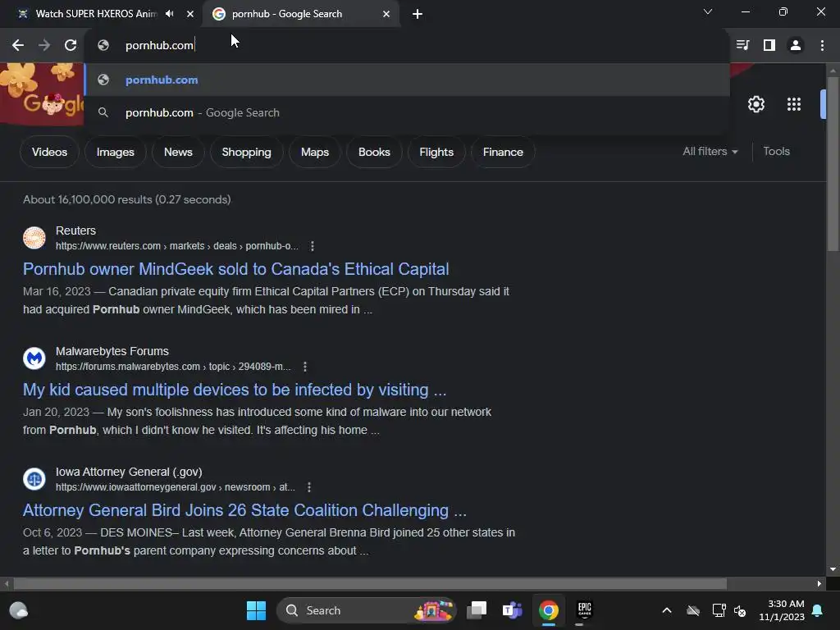840x630 pixels.
Task: Choose the Google Search suggestion row
Action: click(x=407, y=112)
